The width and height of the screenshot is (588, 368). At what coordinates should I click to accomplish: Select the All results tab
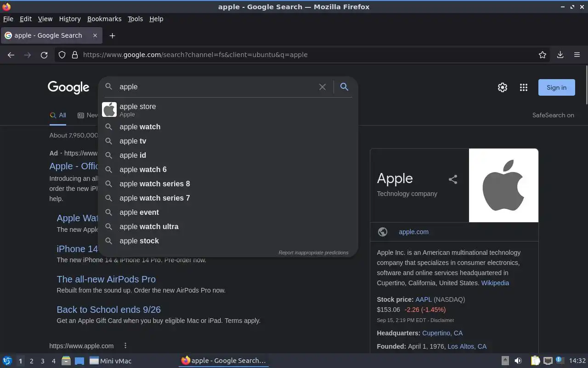(x=58, y=115)
